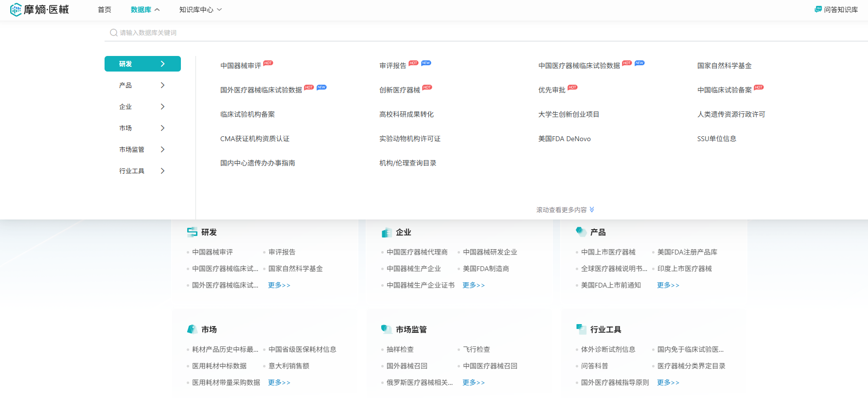Click the 研发 section icon
This screenshot has width=868, height=401.
click(192, 232)
